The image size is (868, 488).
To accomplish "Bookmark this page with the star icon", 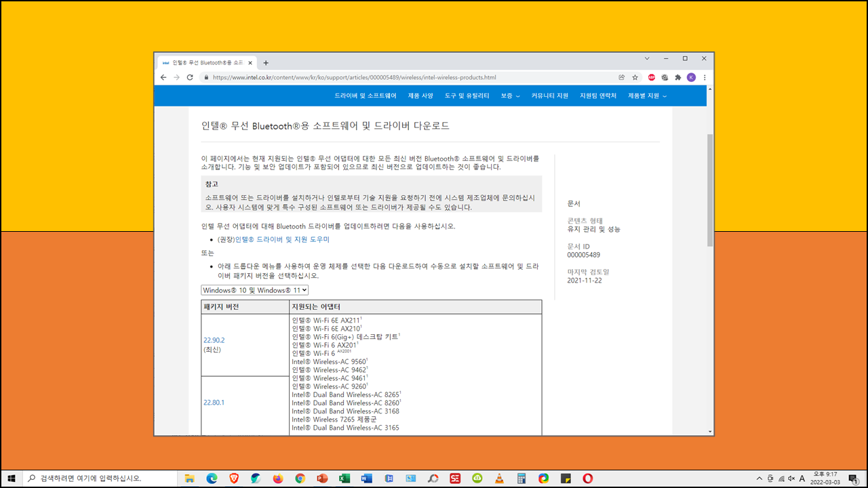I will pos(635,77).
